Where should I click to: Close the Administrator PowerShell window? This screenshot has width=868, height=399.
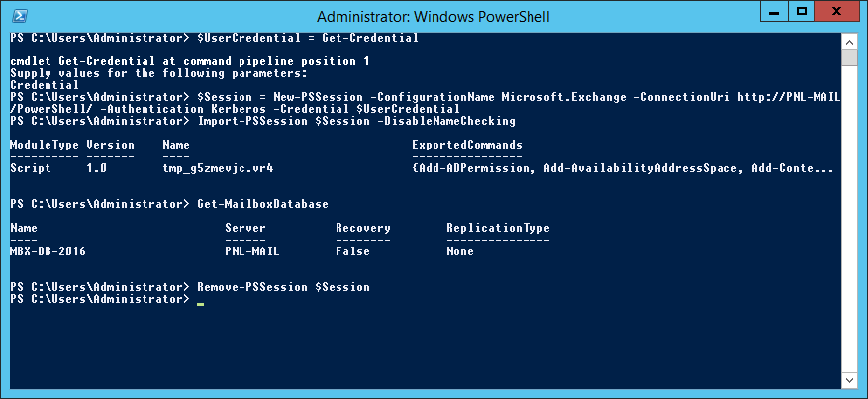pos(838,11)
